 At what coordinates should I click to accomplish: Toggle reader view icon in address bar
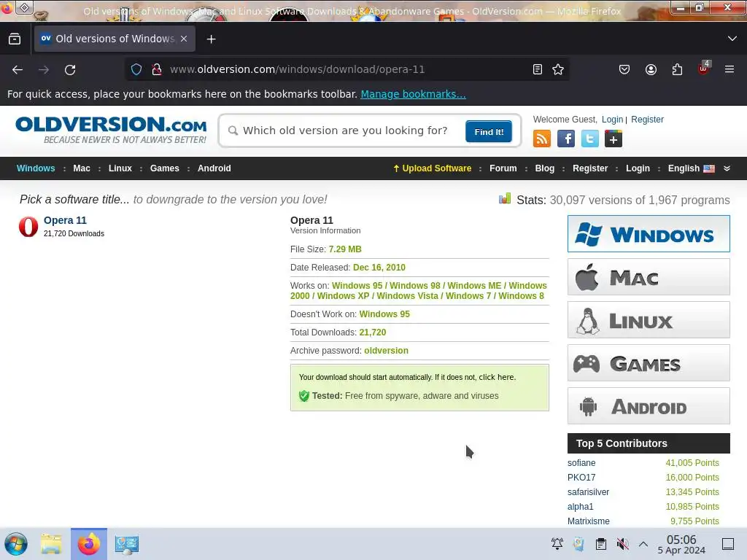(538, 69)
